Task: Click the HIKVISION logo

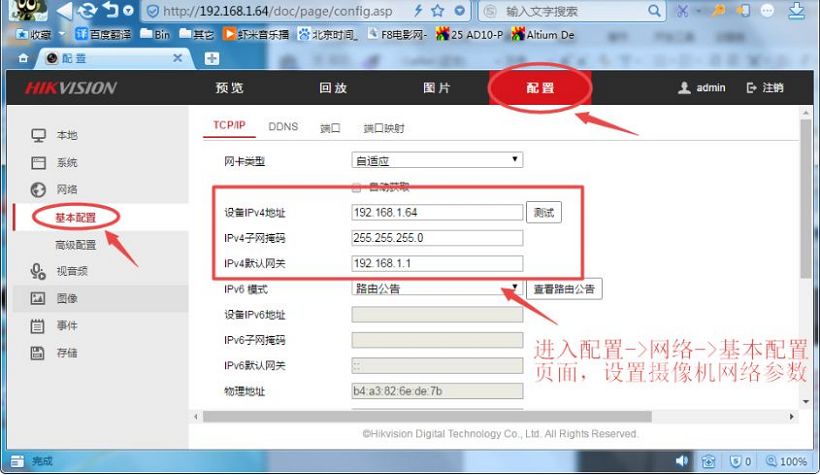Action: (71, 88)
